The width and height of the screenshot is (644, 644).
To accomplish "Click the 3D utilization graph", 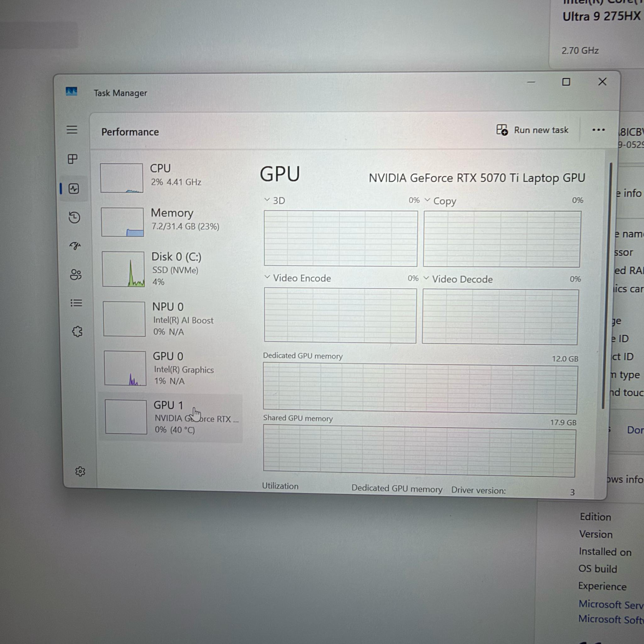I will pos(341,238).
